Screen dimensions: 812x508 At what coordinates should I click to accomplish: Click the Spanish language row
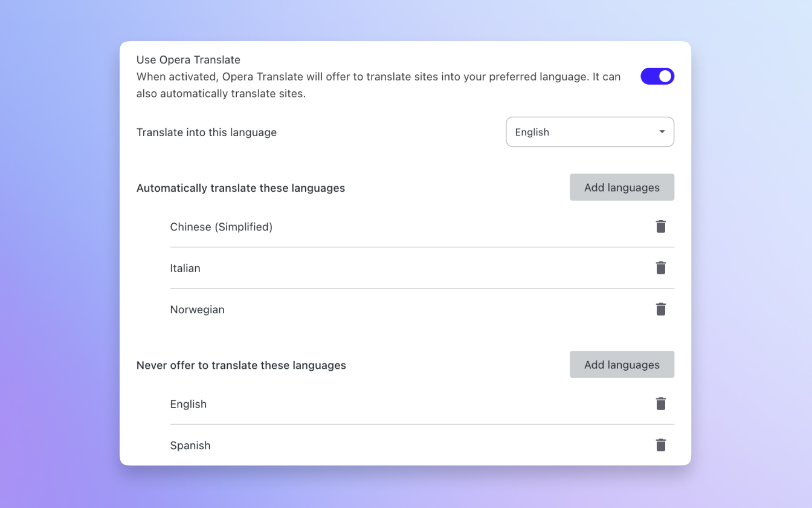click(190, 444)
